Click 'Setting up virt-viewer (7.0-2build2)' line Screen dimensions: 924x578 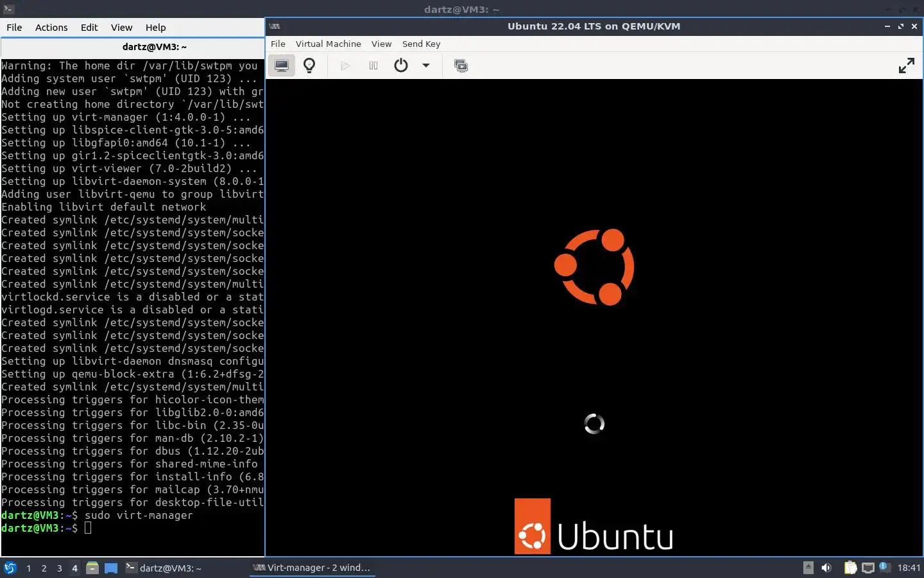click(129, 168)
